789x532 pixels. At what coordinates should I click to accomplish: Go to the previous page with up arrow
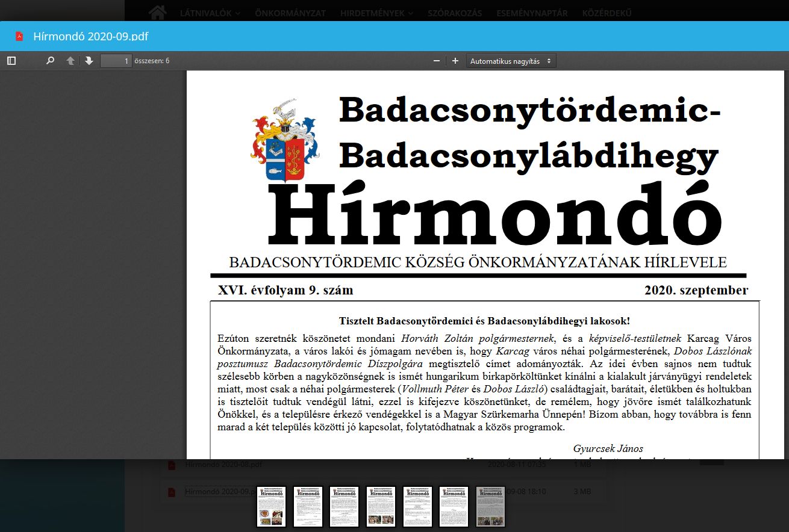[70, 61]
